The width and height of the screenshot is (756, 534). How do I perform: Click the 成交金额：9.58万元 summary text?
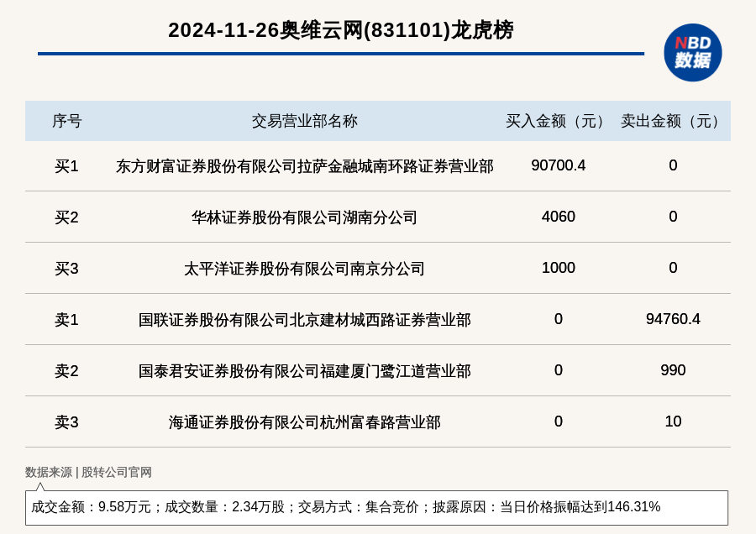point(91,506)
